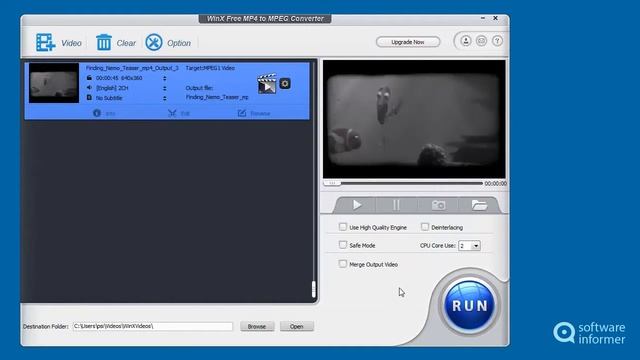Click Info for the Nemo video
This screenshot has width=640, height=360.
[104, 113]
